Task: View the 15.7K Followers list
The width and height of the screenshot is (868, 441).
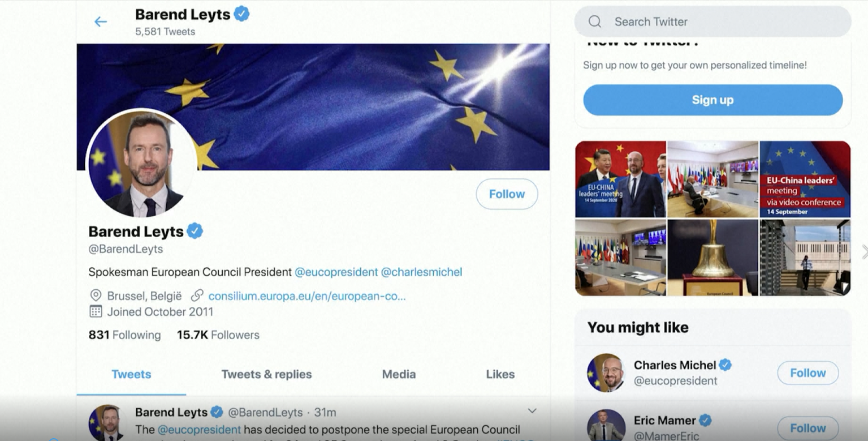Action: 218,335
